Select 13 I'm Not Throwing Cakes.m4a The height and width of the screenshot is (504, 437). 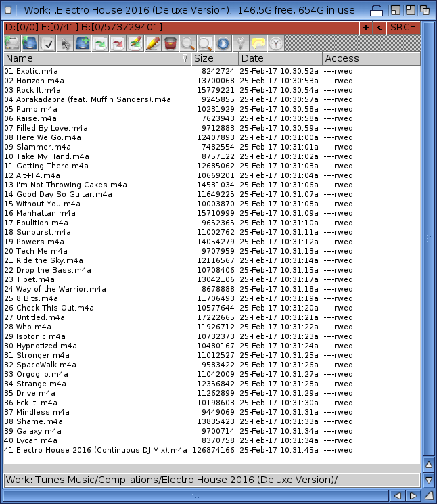pyautogui.click(x=66, y=185)
